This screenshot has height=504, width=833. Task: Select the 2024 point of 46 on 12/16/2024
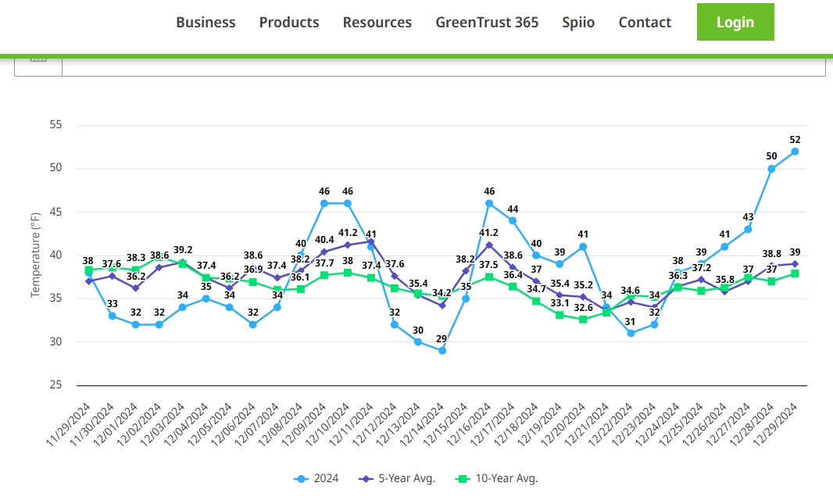click(x=489, y=203)
